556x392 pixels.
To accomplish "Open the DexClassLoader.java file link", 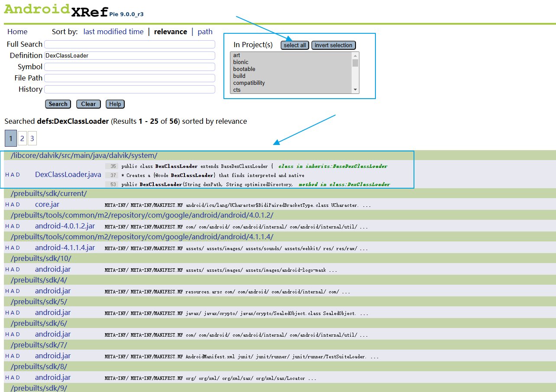I will coord(68,174).
